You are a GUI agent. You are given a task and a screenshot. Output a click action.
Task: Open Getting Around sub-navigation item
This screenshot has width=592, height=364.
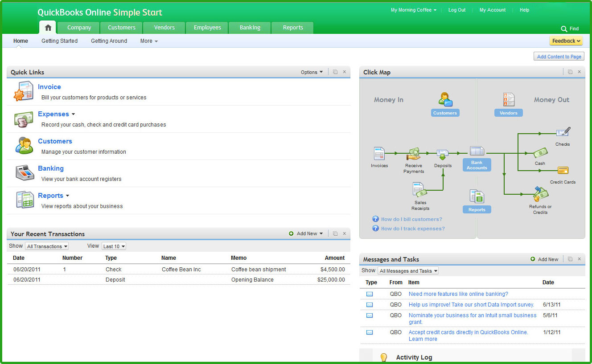pyautogui.click(x=109, y=41)
